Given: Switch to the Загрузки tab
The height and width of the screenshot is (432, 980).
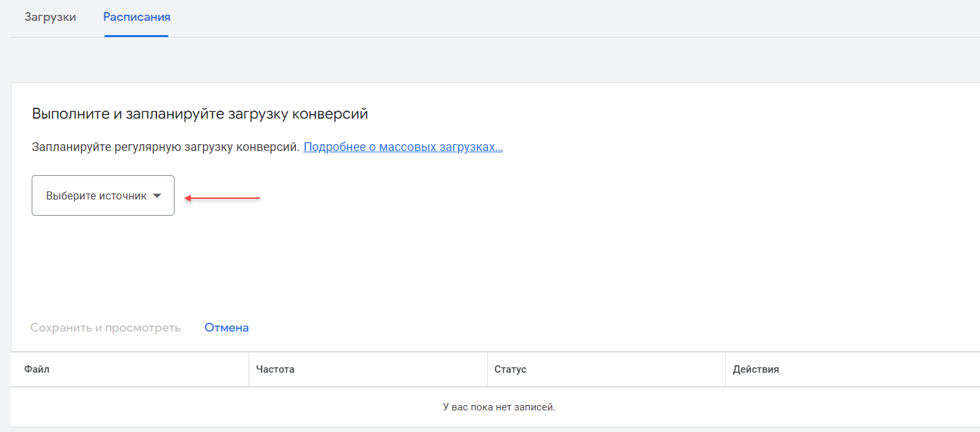Looking at the screenshot, I should pyautogui.click(x=51, y=17).
